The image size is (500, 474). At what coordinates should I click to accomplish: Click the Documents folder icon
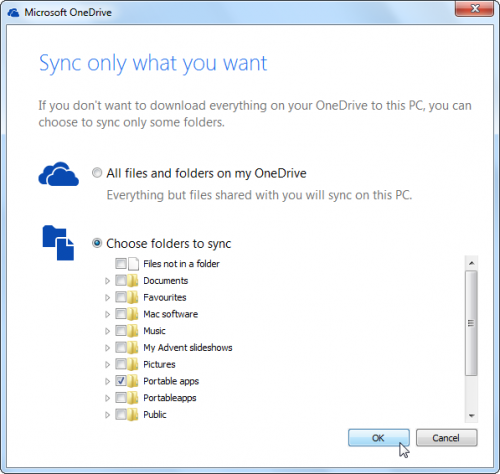pyautogui.click(x=133, y=281)
